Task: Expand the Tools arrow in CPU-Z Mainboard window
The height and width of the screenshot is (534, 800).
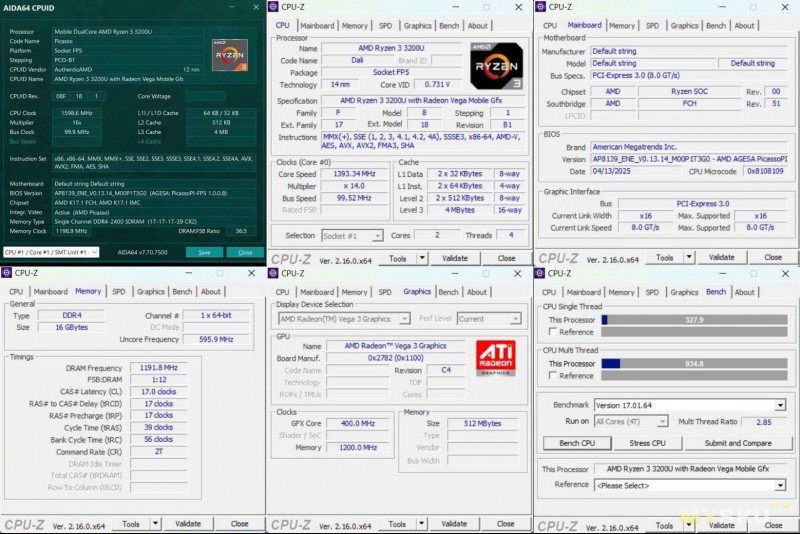Action: tap(689, 258)
